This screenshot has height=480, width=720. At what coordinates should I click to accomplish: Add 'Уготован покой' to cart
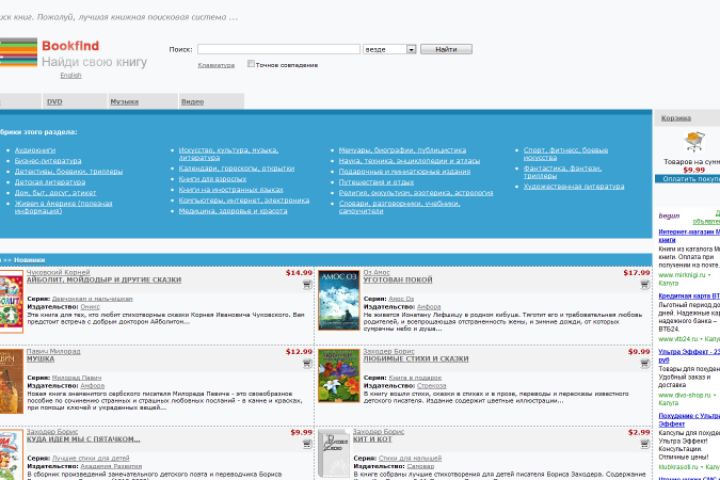tap(645, 285)
